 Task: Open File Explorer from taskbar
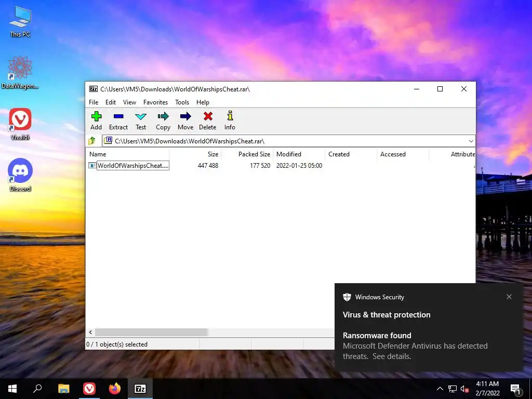click(x=63, y=389)
